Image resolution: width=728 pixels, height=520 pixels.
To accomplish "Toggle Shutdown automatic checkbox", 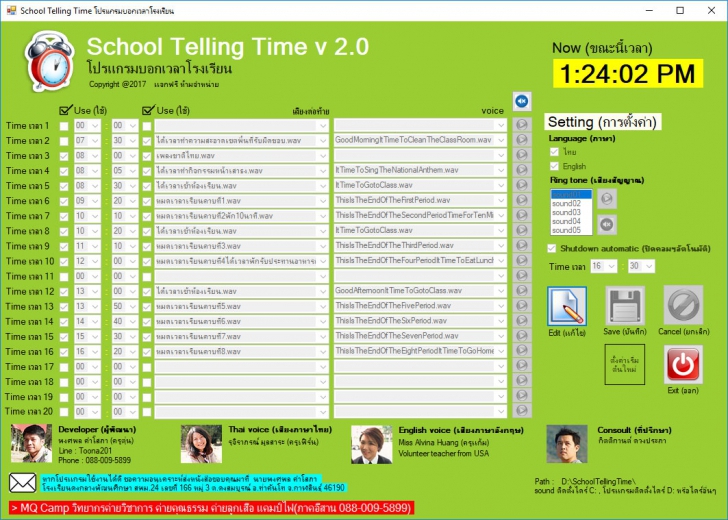I will (x=552, y=248).
